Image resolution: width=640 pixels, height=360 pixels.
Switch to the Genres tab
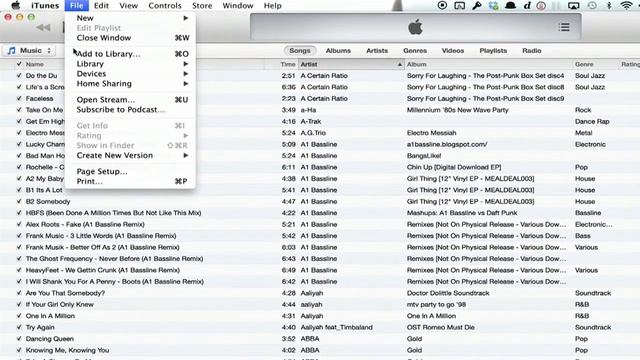[x=415, y=51]
